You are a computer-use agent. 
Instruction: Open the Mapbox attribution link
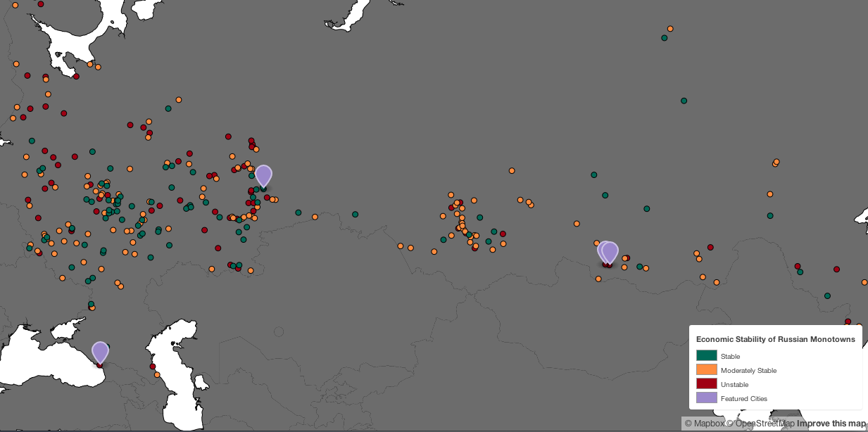point(704,424)
